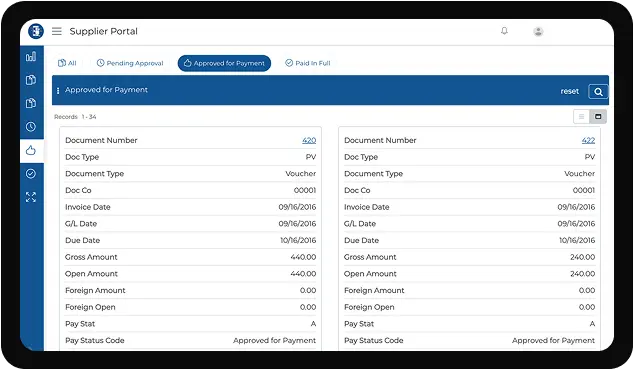Viewport: 634px width, 370px height.
Task: Open the dashboard chart sidebar icon
Action: point(31,56)
